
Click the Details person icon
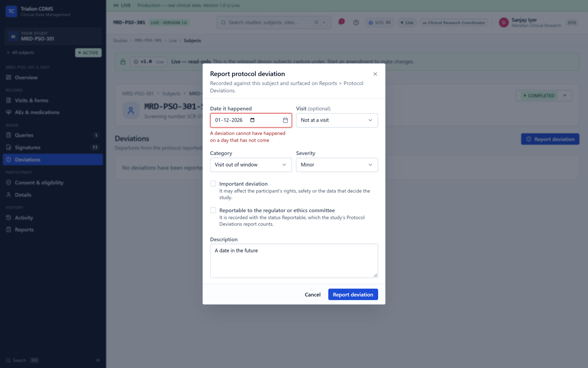(x=9, y=195)
